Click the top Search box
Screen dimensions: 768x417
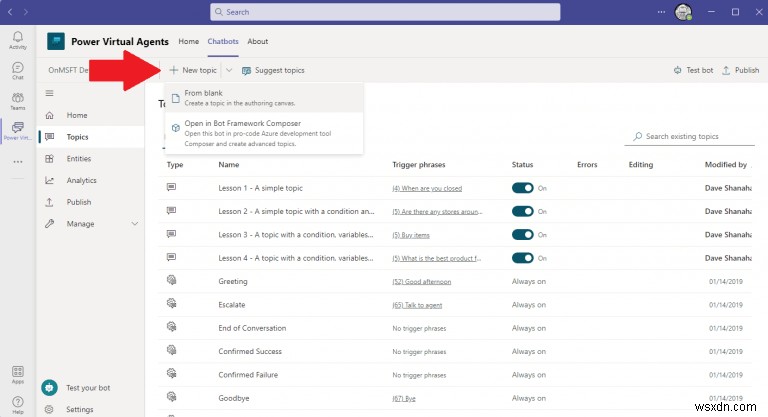(x=385, y=12)
